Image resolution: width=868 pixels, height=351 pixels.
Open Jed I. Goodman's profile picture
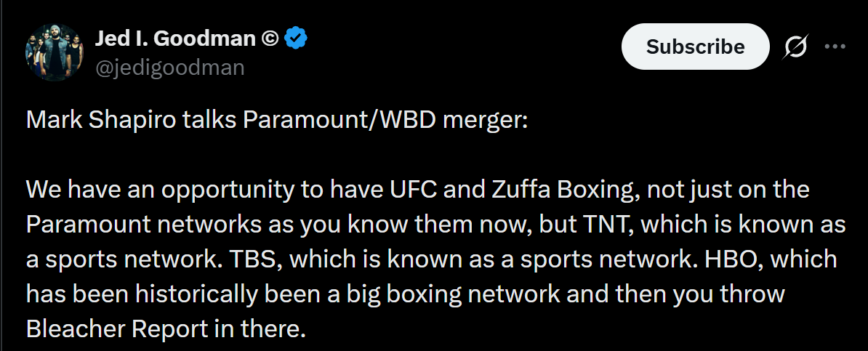coord(55,52)
